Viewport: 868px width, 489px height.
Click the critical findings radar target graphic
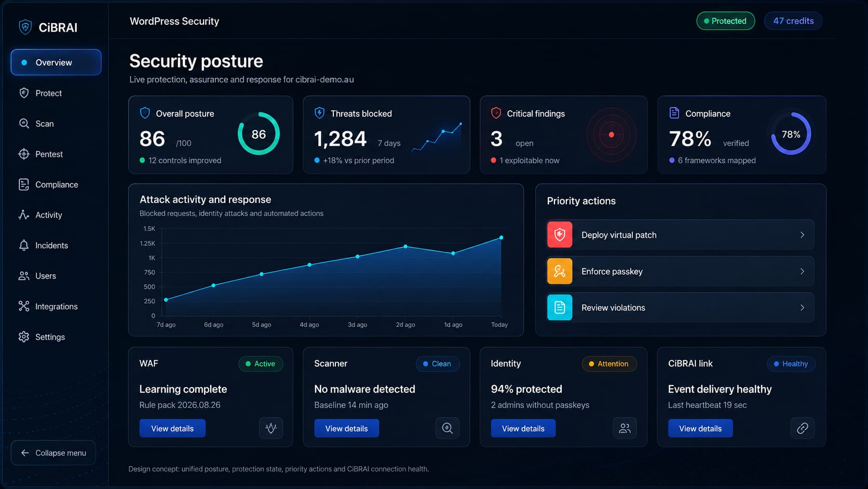[x=612, y=135]
